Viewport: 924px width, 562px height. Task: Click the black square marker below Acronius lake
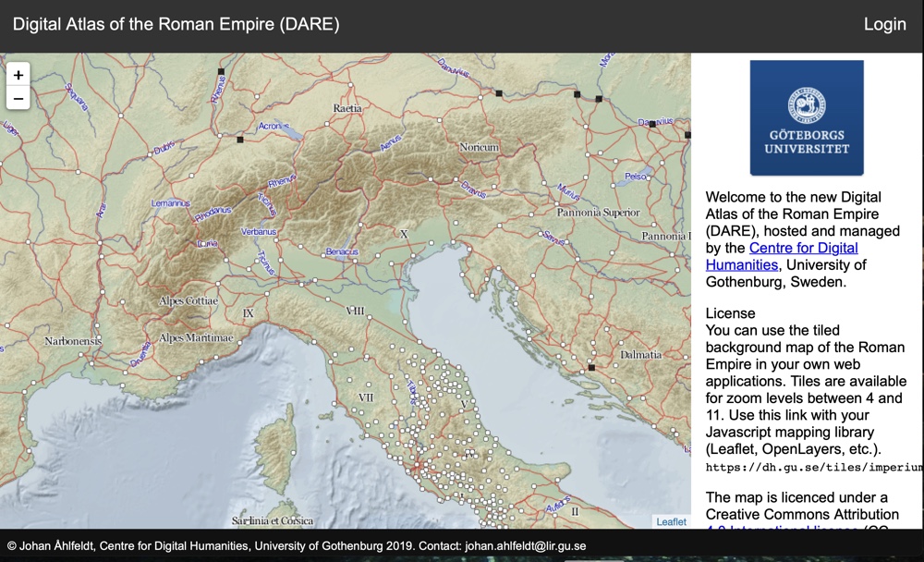point(240,140)
